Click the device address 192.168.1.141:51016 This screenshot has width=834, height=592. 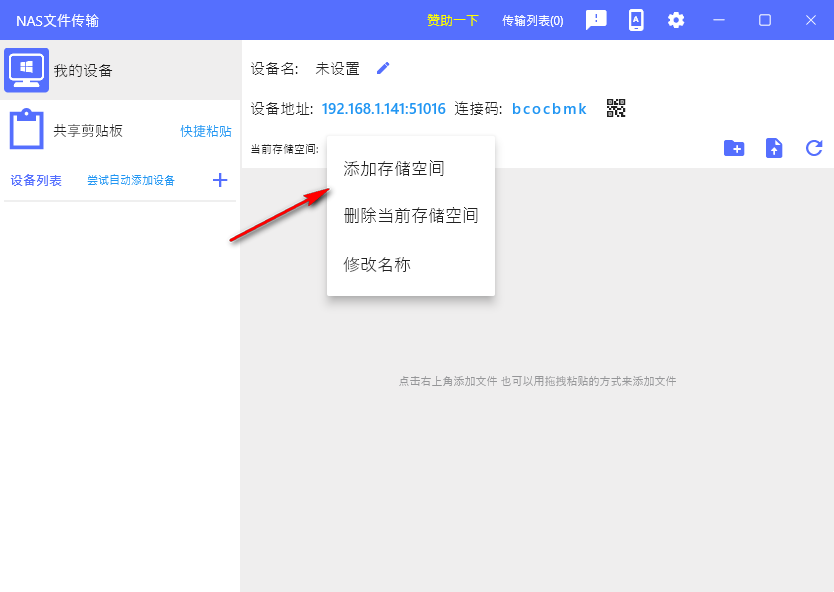click(x=384, y=108)
